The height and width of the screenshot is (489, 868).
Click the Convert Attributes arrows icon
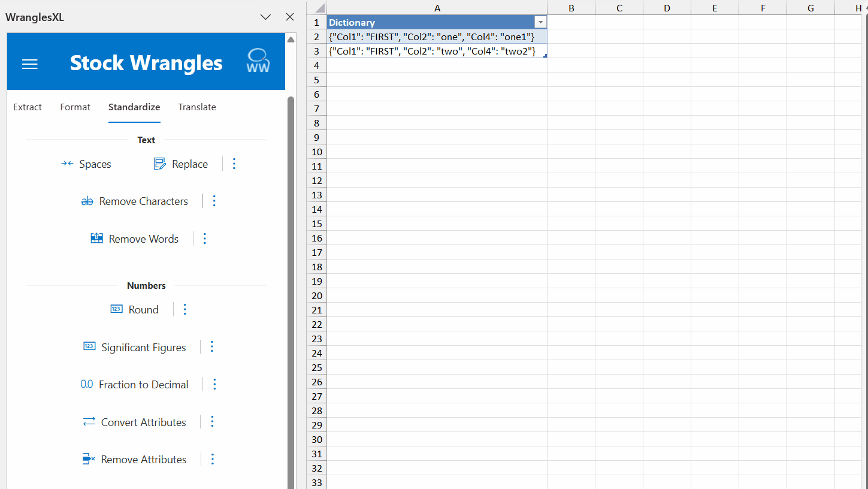89,422
